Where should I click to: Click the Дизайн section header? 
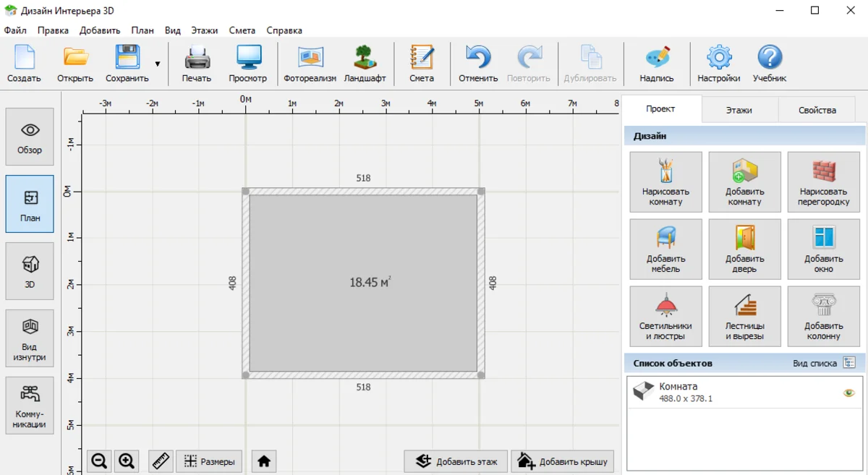[x=745, y=136]
